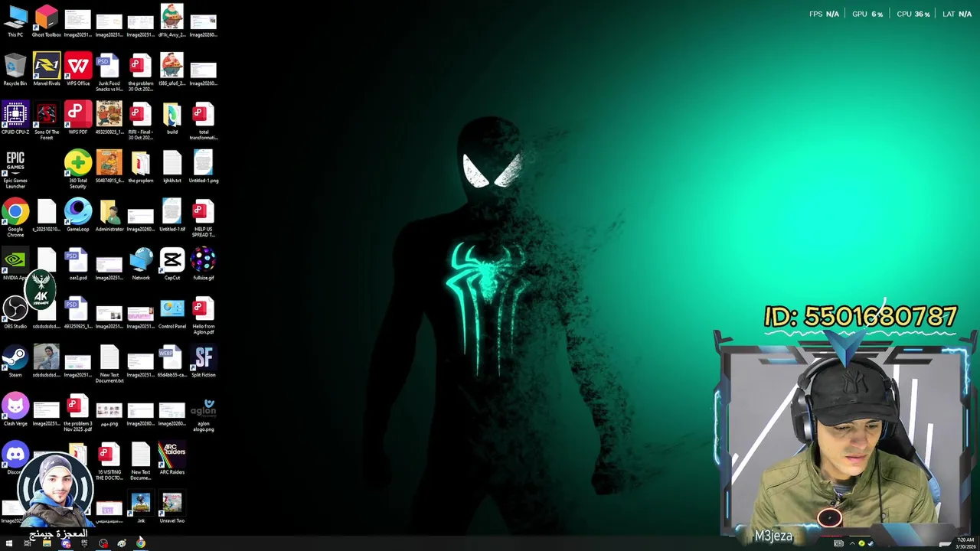Open Network desktop icon
Viewport: 980px width, 551px height.
(141, 264)
